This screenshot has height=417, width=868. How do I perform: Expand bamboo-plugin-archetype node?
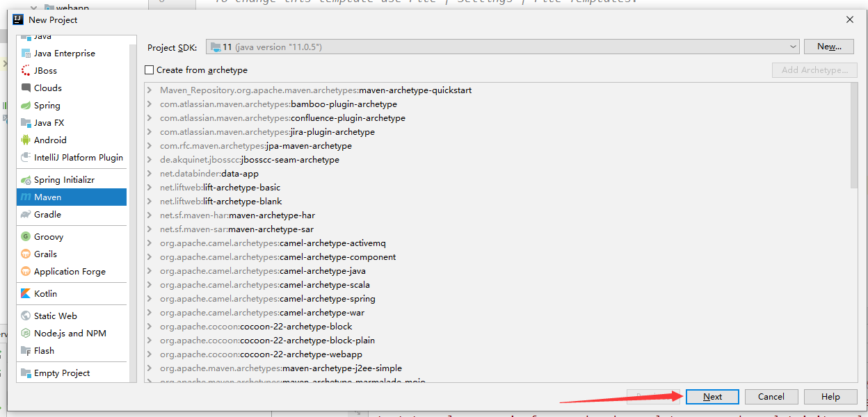(150, 104)
